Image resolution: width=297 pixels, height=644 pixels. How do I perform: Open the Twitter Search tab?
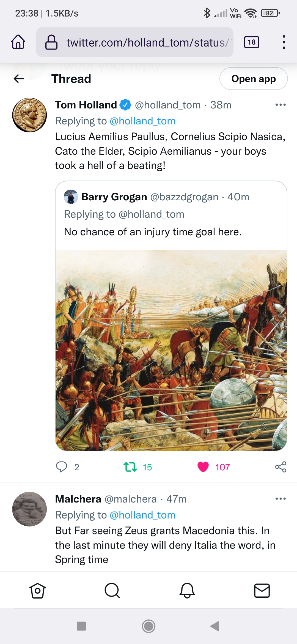click(112, 590)
